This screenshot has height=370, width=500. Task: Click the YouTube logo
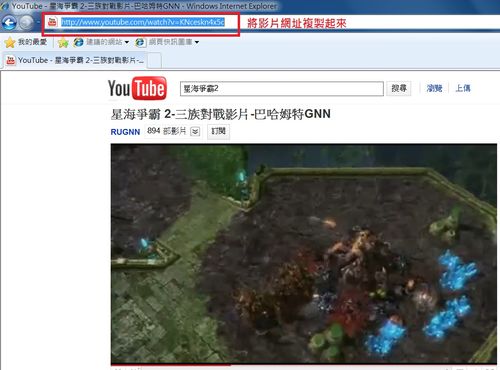(x=137, y=88)
